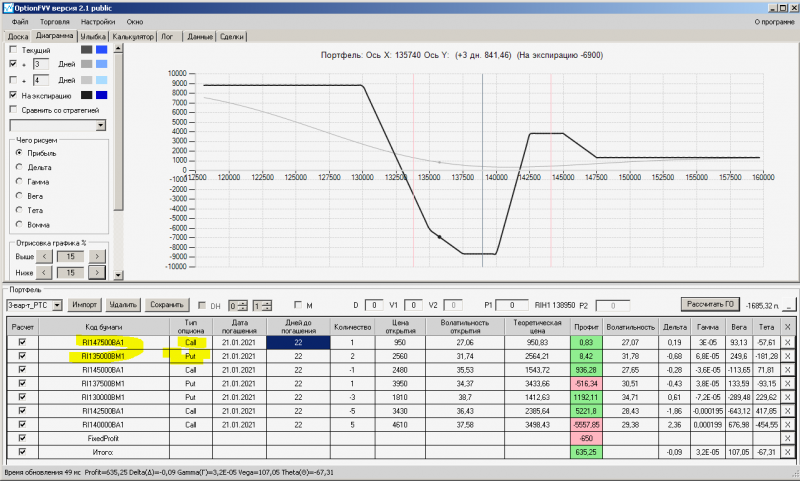Uncheck Расчет for the Итого row
Screen dimensions: 800x481
pyautogui.click(x=22, y=451)
